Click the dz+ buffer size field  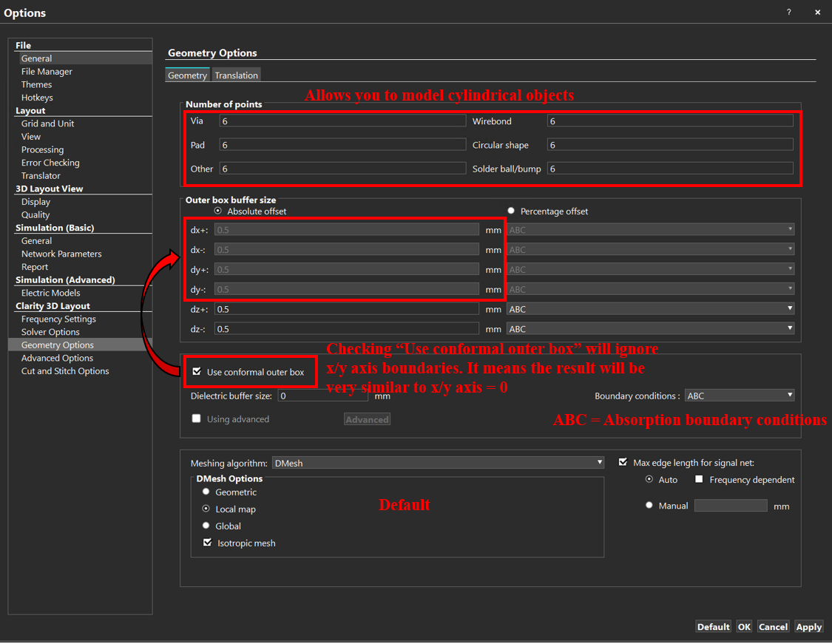pos(347,309)
